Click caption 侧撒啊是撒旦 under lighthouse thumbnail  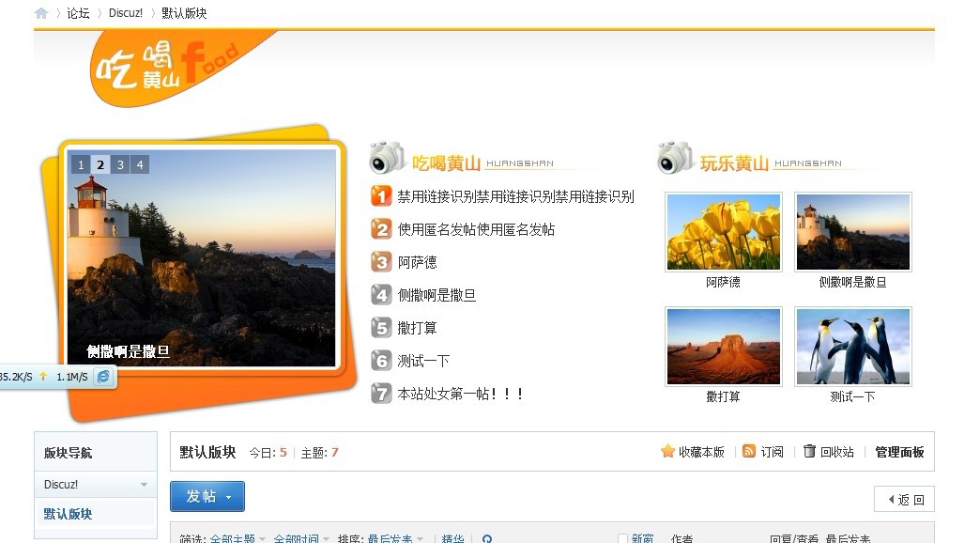coord(852,282)
